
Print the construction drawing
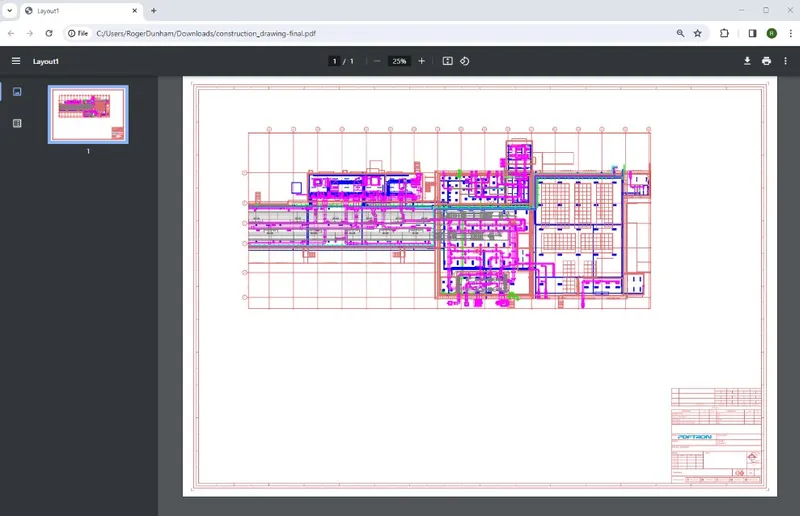click(x=766, y=61)
